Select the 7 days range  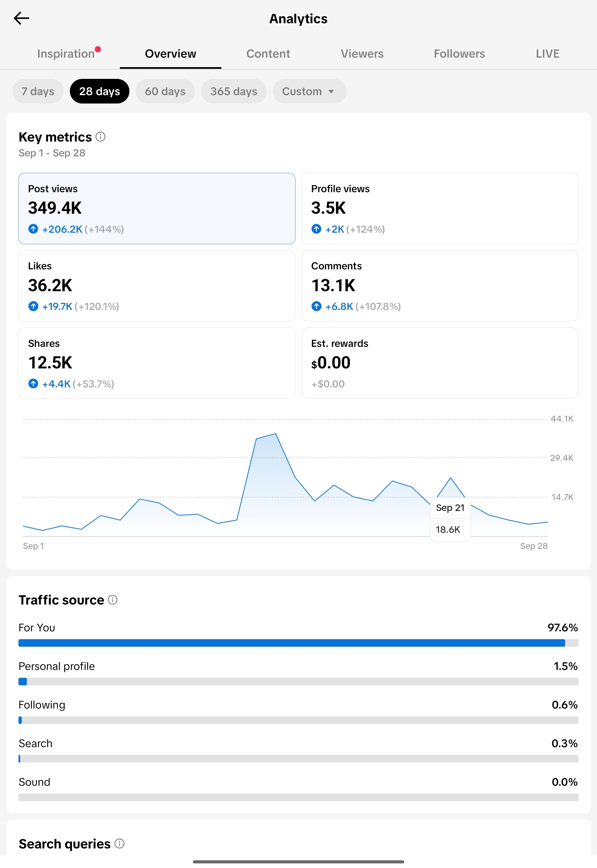[38, 91]
